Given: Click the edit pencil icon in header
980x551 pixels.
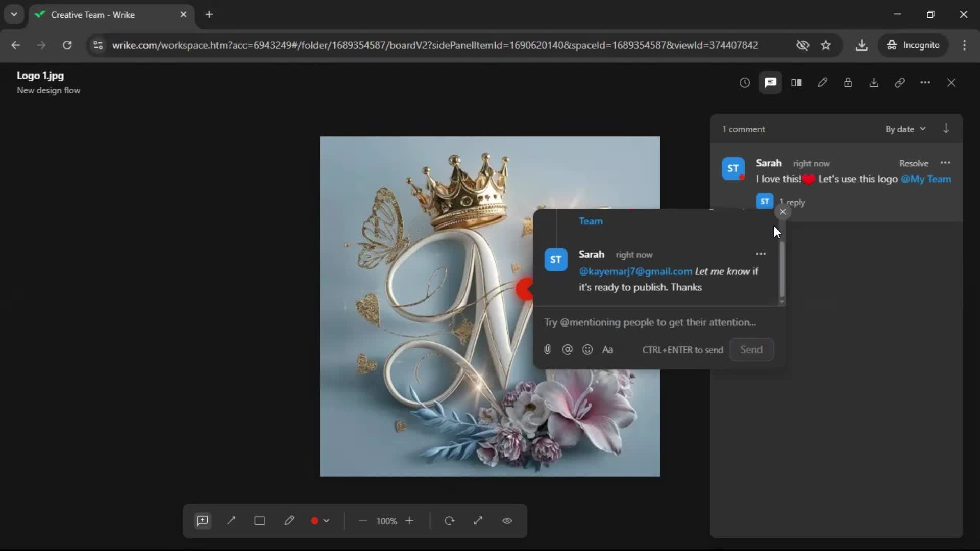Looking at the screenshot, I should coord(822,83).
